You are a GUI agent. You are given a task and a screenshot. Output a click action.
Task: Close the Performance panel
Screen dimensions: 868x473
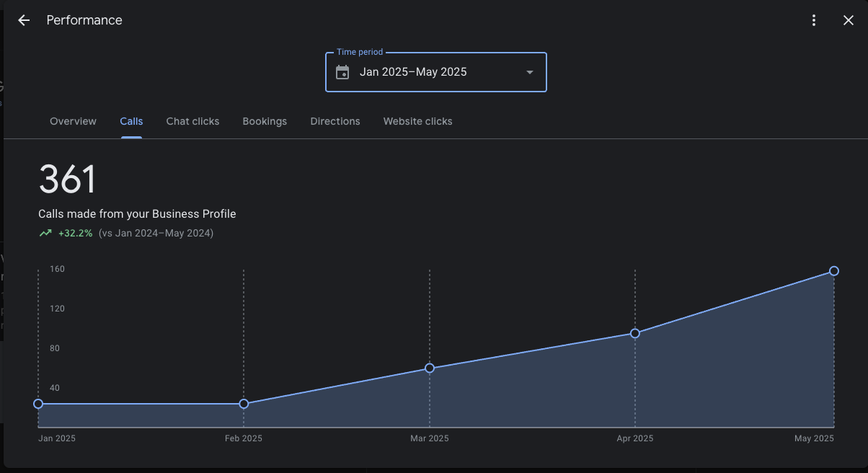pyautogui.click(x=849, y=20)
